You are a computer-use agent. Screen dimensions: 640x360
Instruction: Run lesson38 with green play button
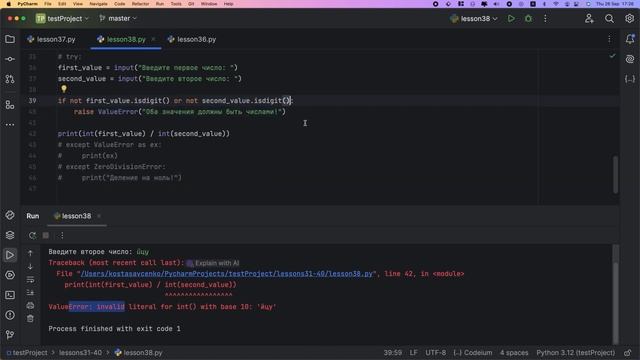point(511,18)
